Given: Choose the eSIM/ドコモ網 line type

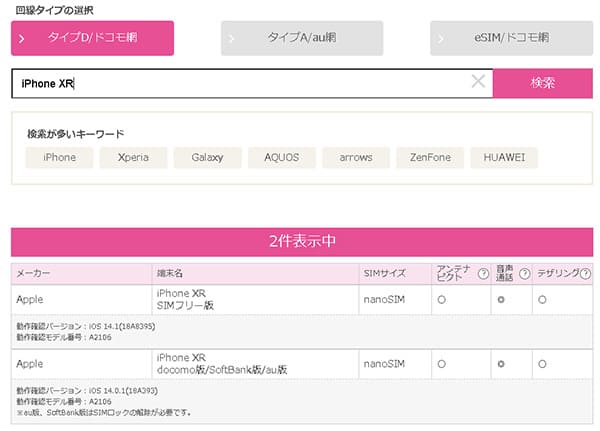Looking at the screenshot, I should point(512,38).
